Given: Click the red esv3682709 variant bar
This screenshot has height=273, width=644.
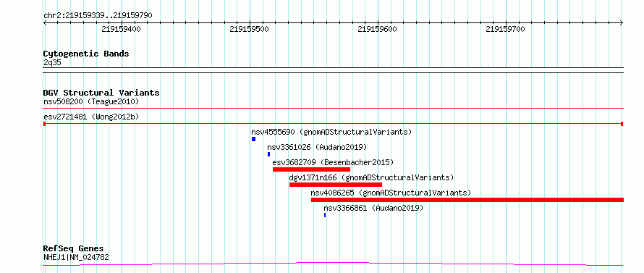Looking at the screenshot, I should [x=311, y=169].
